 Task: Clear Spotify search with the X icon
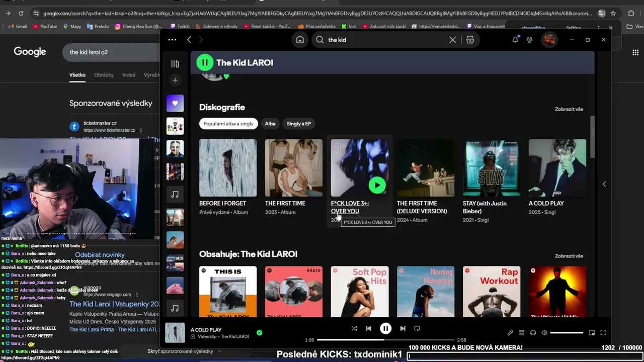(x=453, y=40)
